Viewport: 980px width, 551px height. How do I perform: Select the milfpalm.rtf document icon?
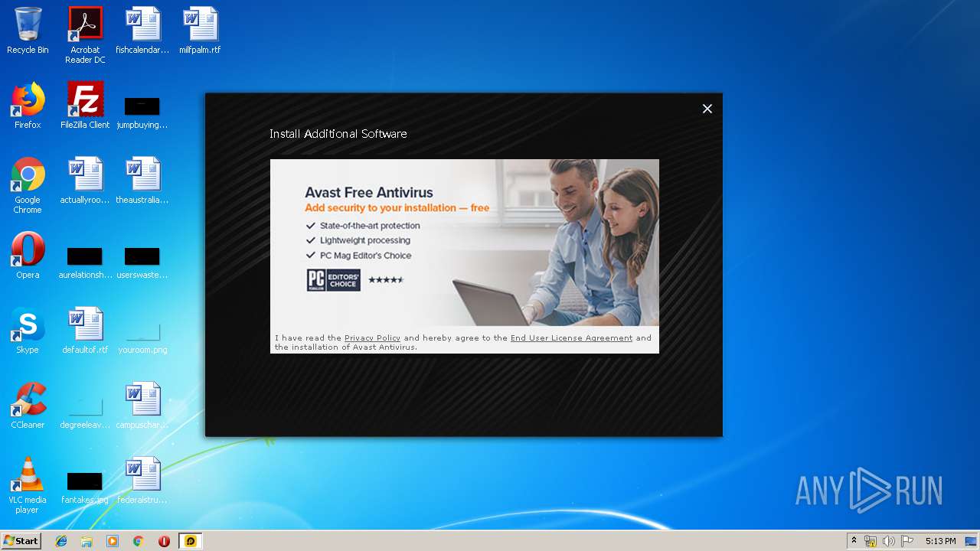point(200,31)
